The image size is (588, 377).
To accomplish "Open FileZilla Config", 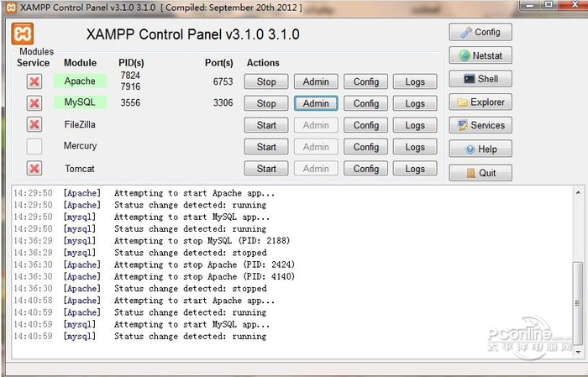I will tap(366, 125).
